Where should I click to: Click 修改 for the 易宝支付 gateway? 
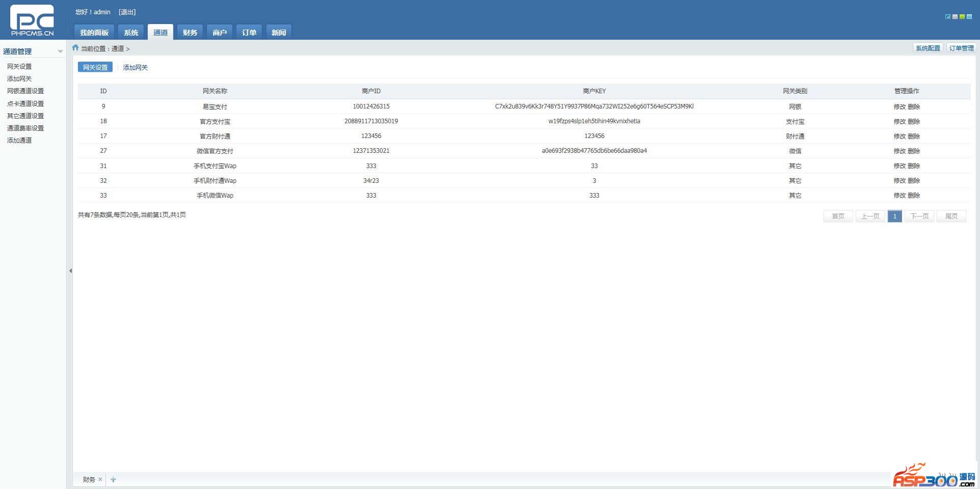click(x=900, y=107)
